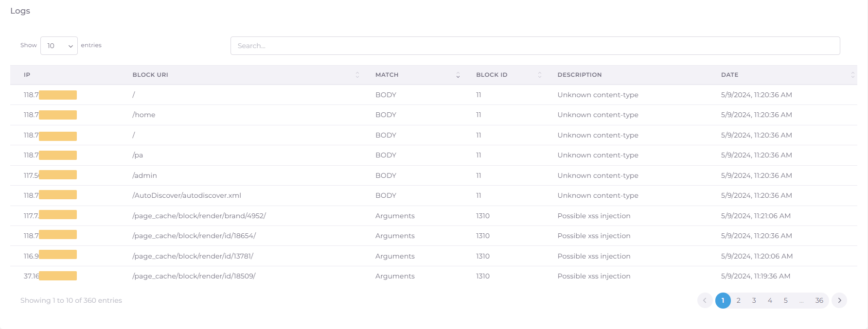Click the IP column header

pyautogui.click(x=27, y=75)
